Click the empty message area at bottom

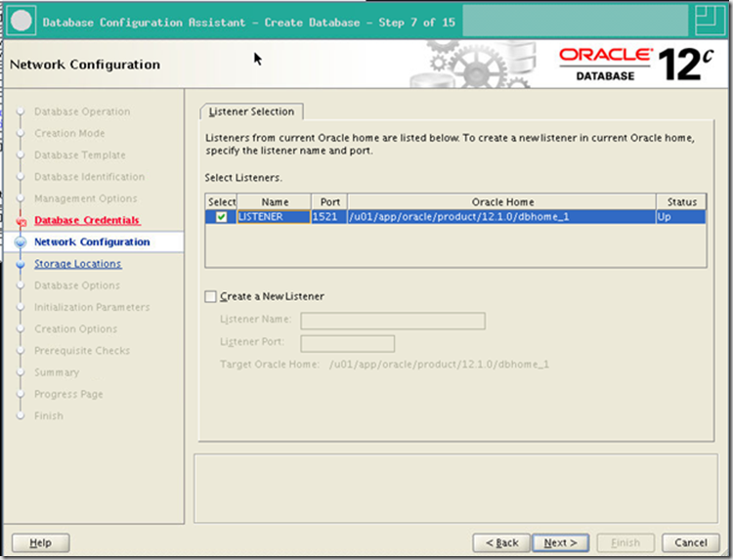click(455, 489)
